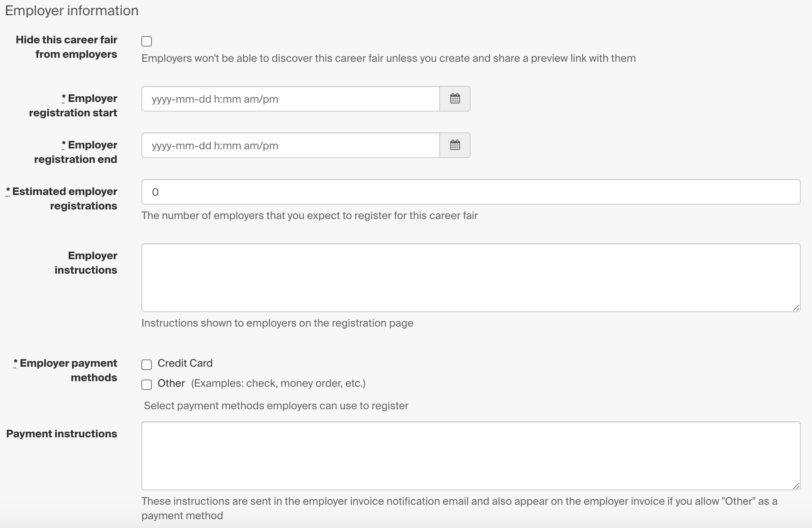This screenshot has width=812, height=528.
Task: Click the Employer registration end label
Action: tap(75, 152)
